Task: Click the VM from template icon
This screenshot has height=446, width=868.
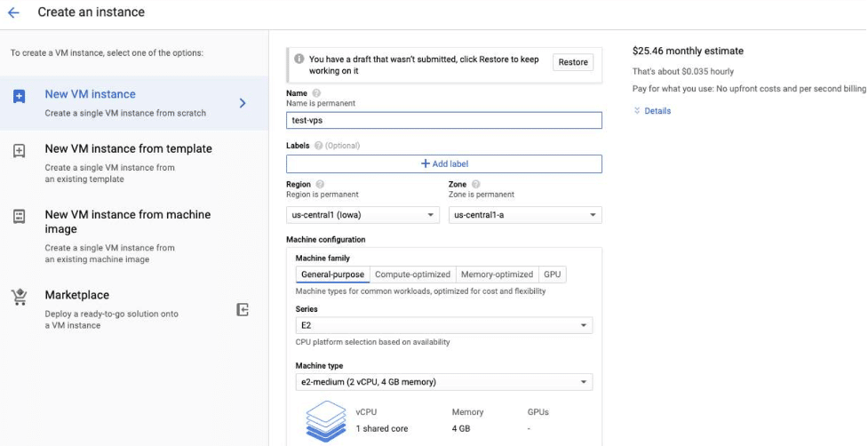Action: tap(19, 150)
